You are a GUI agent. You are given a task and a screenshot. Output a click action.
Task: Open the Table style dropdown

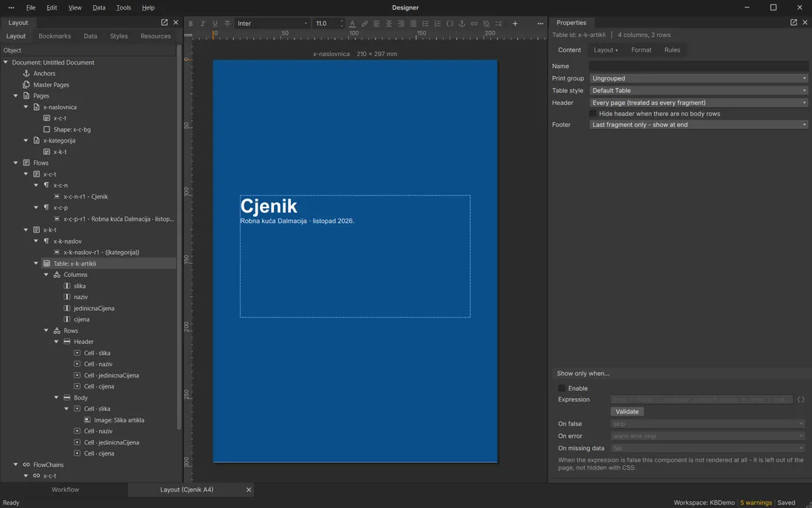click(x=698, y=90)
